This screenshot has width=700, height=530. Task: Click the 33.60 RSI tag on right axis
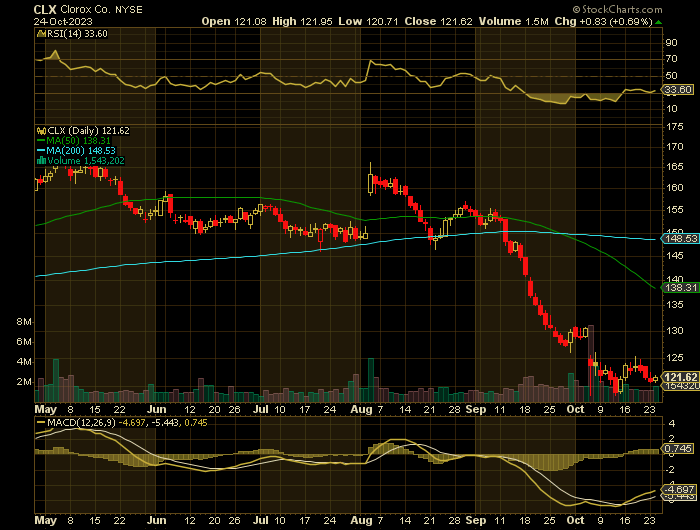pyautogui.click(x=678, y=90)
